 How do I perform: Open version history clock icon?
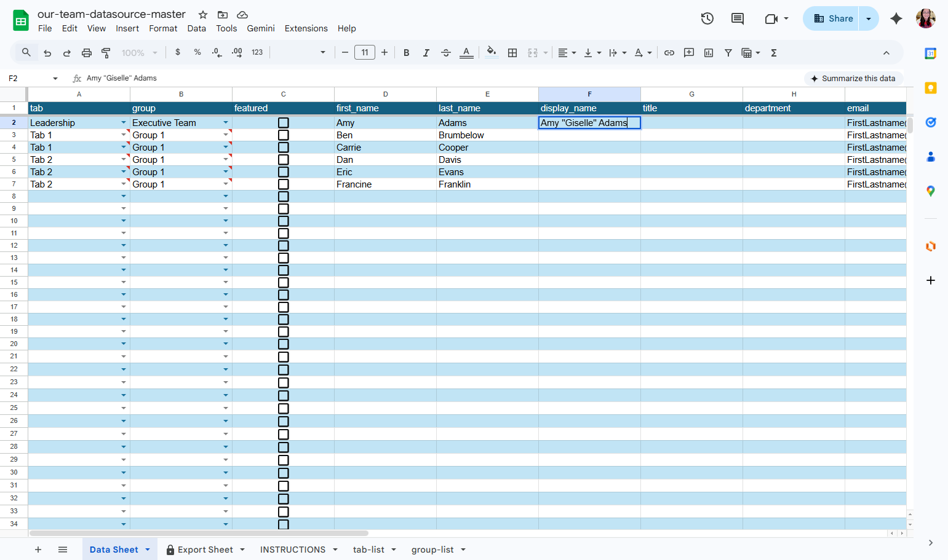707,18
